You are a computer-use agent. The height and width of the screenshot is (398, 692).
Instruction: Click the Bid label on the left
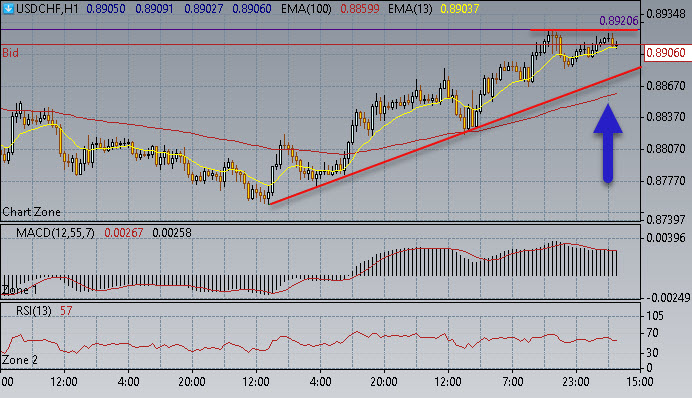click(11, 53)
